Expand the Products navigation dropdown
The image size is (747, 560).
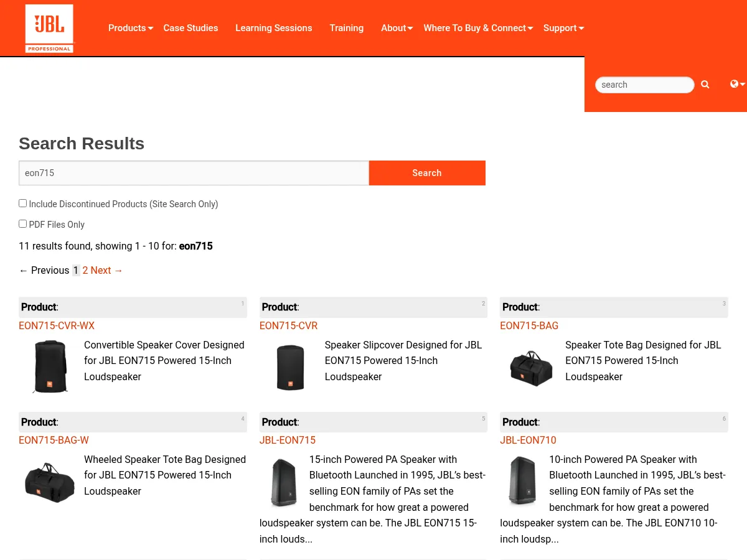pos(127,28)
